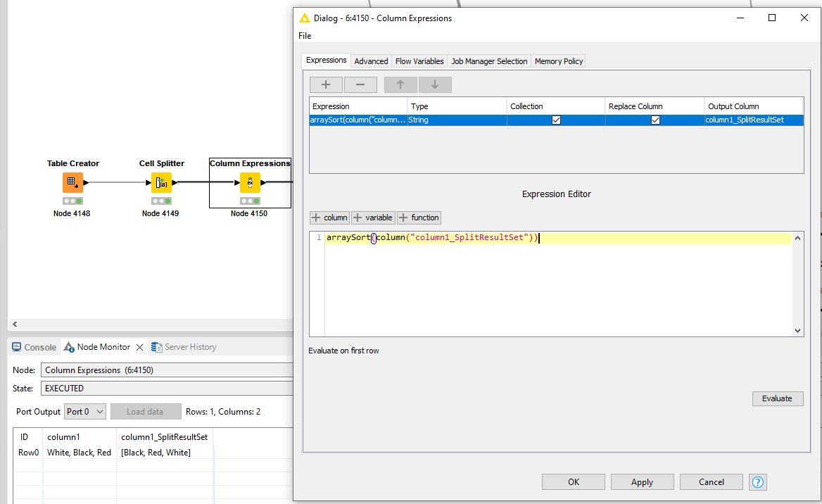Open the Port Output dropdown

[x=84, y=412]
